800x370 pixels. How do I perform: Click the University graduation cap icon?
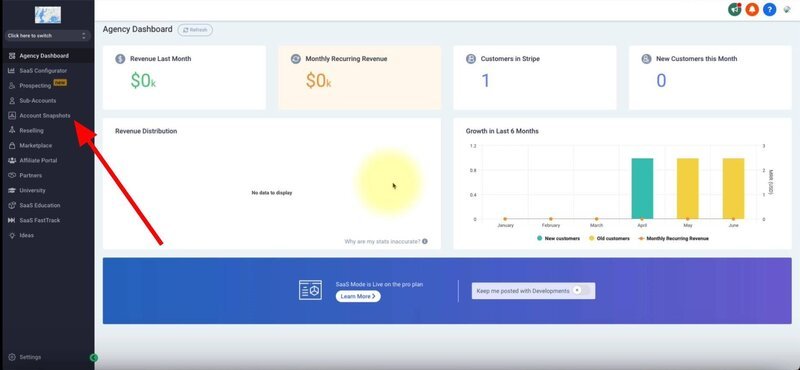coord(12,190)
